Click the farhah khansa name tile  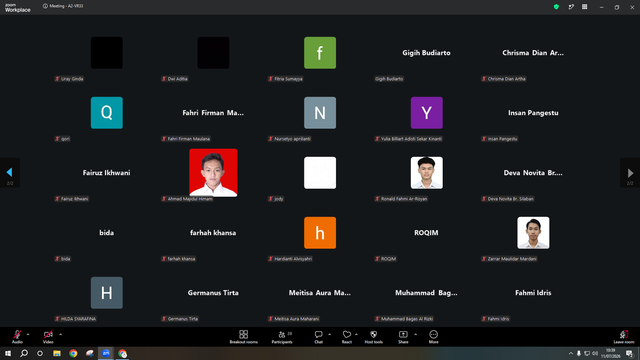tap(213, 233)
